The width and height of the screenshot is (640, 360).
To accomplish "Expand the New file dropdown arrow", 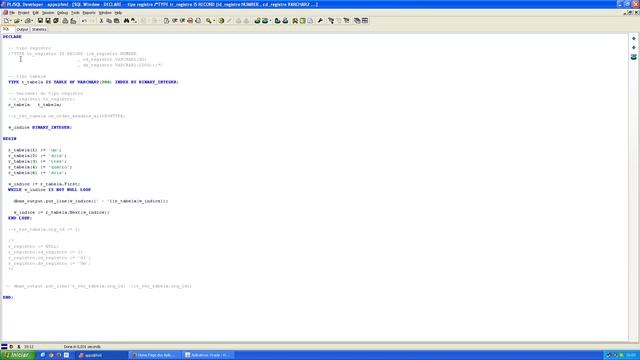I will click(11, 20).
